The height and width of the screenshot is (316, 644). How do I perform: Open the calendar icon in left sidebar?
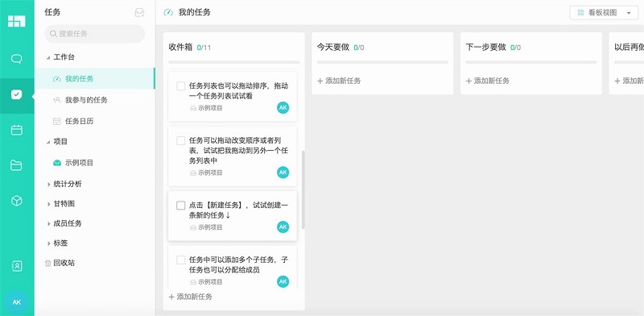16,130
